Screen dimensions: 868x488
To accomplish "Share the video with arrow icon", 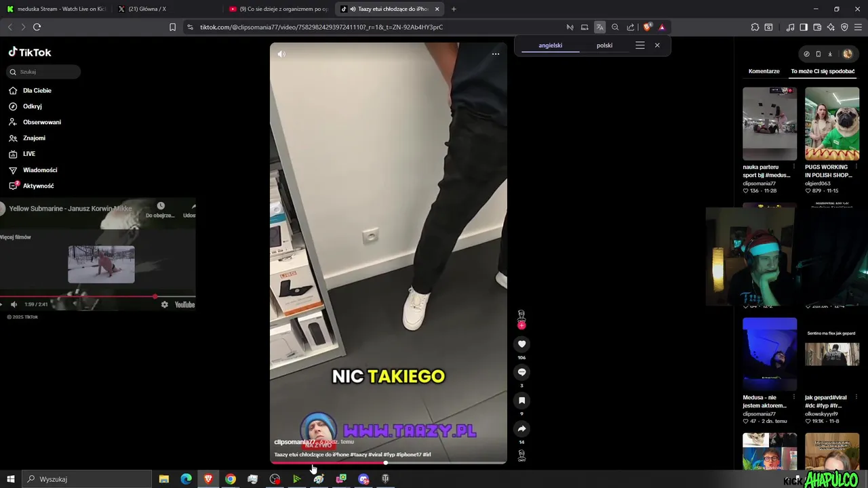I will coord(521,429).
